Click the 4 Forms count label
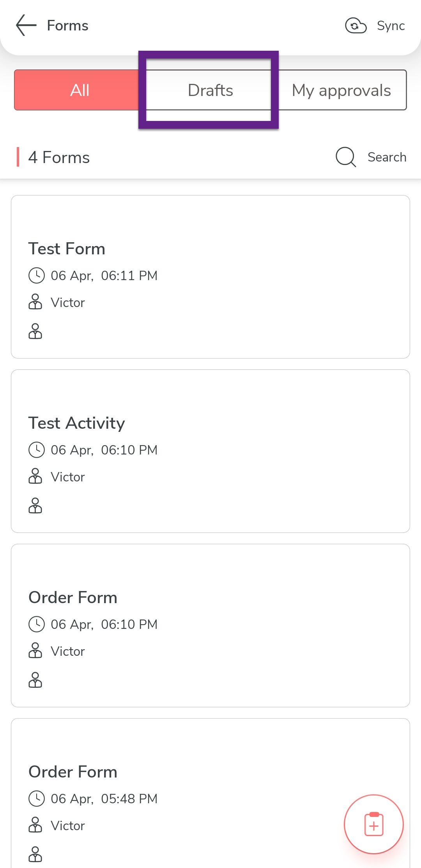The image size is (421, 868). coord(59,157)
